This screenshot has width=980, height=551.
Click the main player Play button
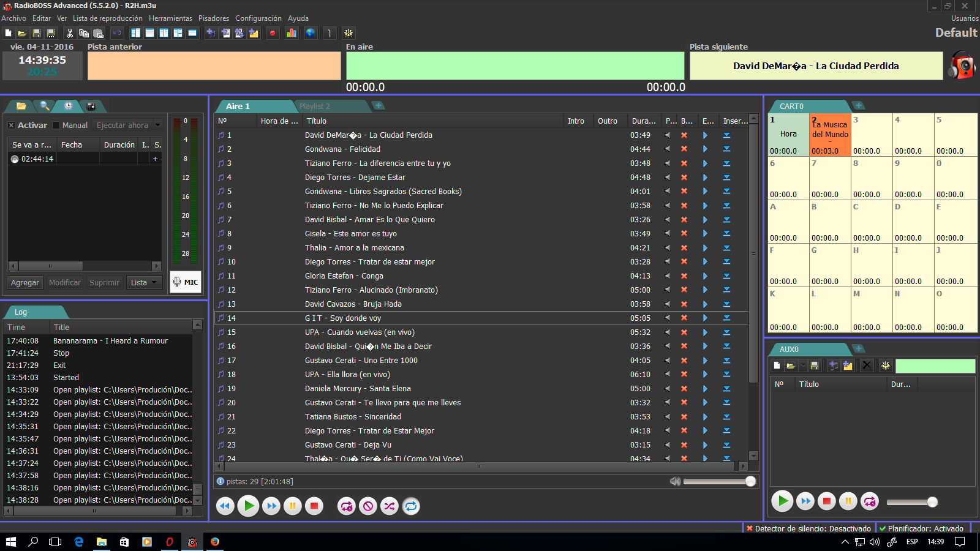pyautogui.click(x=248, y=506)
